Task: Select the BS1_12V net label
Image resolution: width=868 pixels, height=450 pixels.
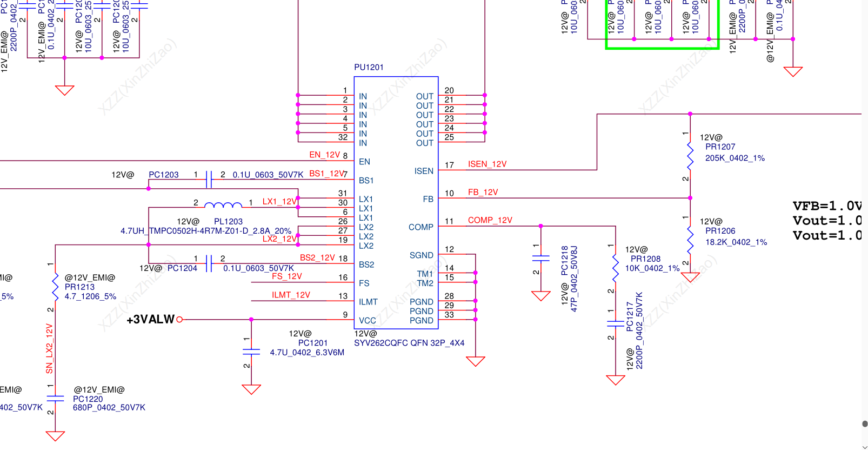Action: [327, 174]
